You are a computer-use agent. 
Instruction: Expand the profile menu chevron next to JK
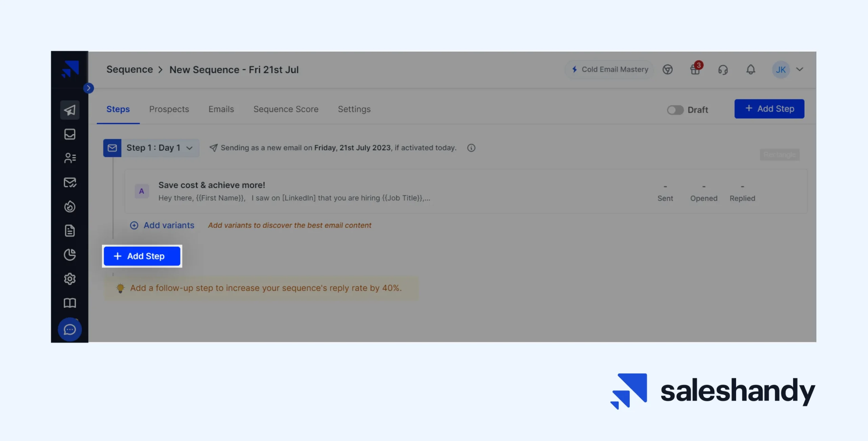[800, 69]
